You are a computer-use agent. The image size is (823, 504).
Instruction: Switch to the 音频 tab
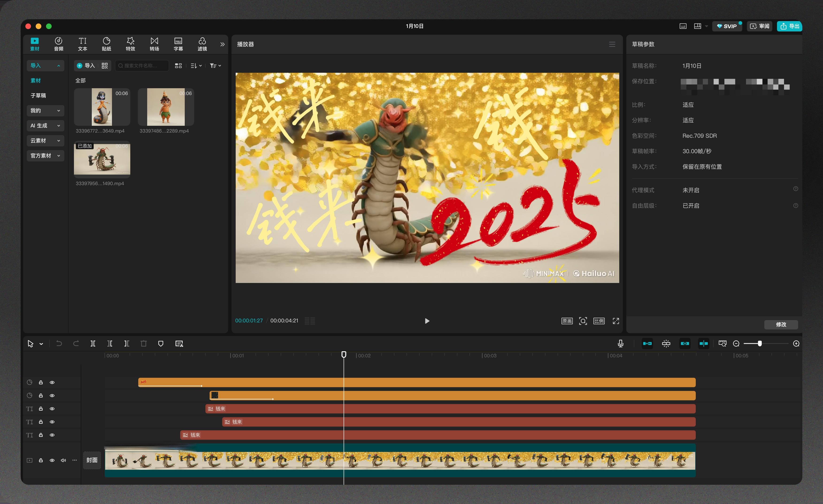click(58, 44)
